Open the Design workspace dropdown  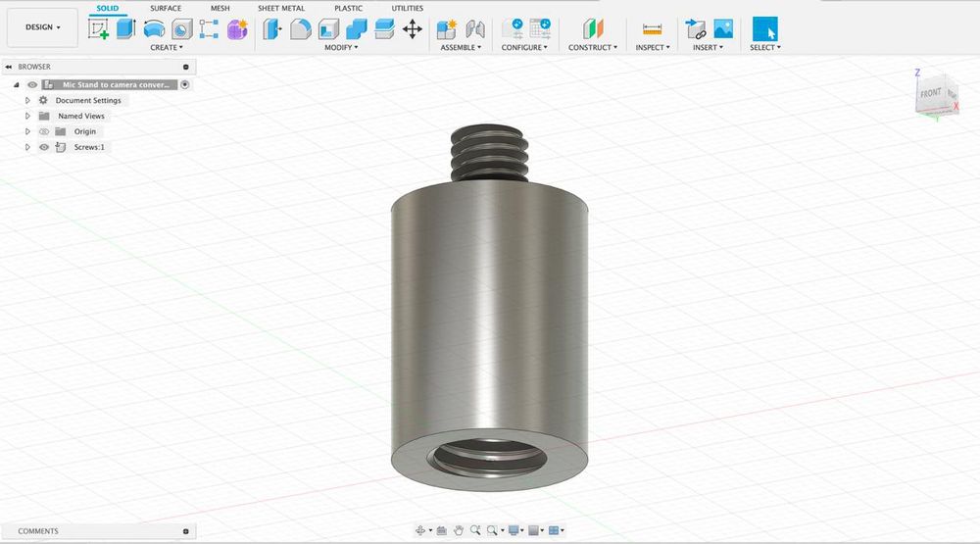click(42, 27)
